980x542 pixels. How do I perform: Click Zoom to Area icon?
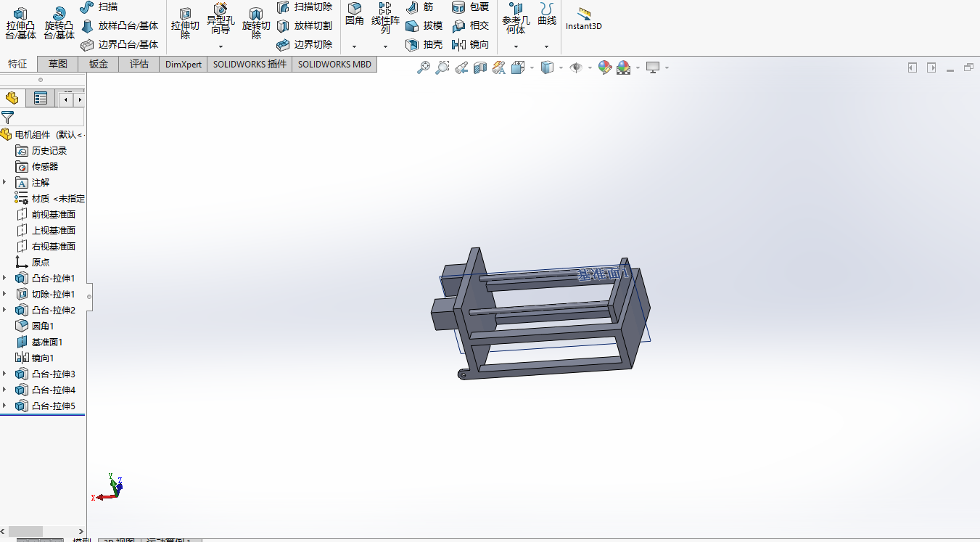442,67
